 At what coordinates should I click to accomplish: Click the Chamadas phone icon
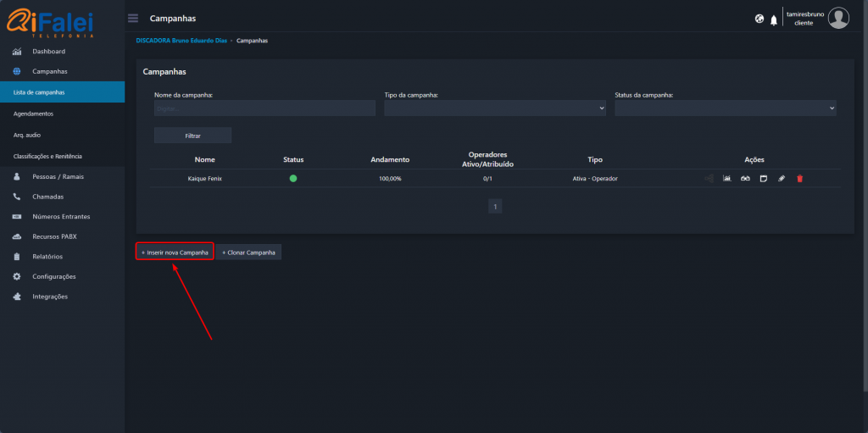click(x=17, y=197)
